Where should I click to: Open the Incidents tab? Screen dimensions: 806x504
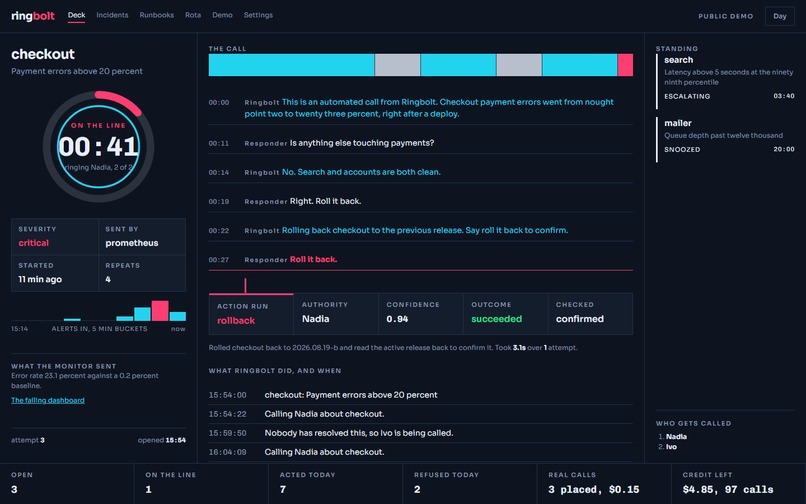click(x=112, y=15)
